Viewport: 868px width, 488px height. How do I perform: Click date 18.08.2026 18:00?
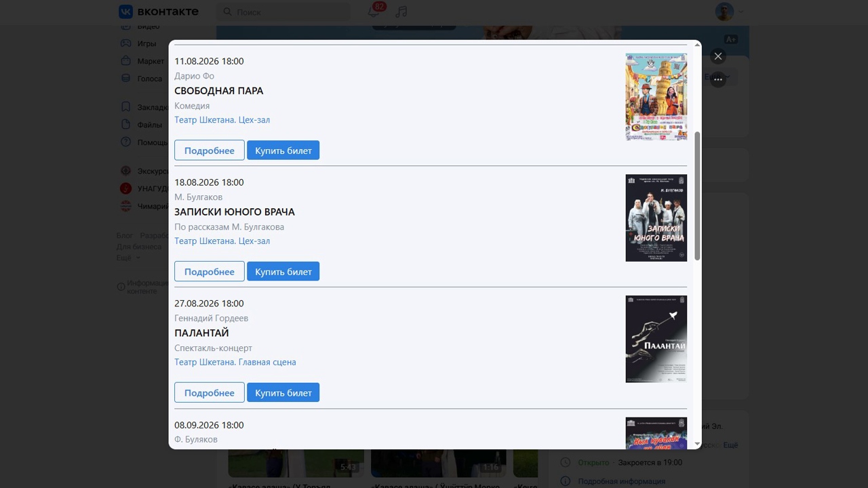tap(209, 182)
